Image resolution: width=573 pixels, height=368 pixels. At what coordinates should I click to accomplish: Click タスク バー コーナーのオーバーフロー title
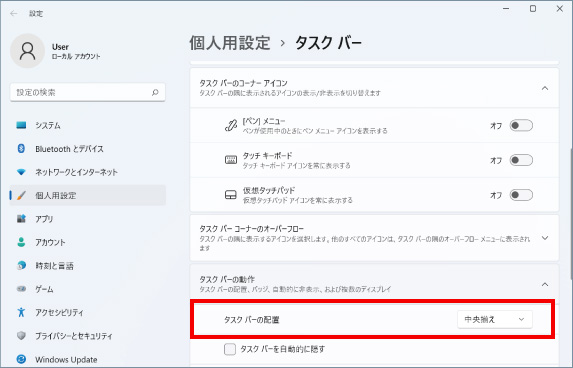point(251,229)
